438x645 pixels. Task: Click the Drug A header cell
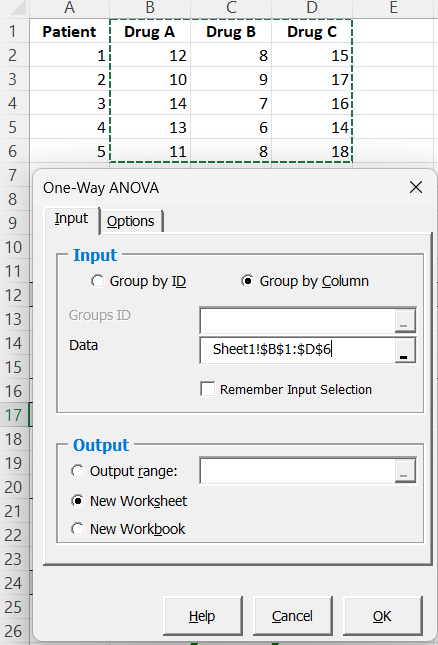150,31
